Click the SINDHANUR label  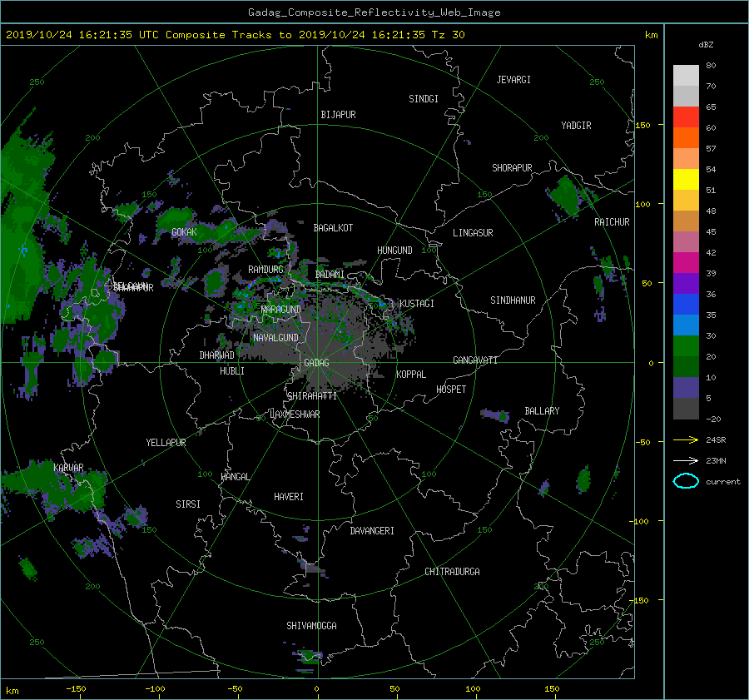click(513, 300)
